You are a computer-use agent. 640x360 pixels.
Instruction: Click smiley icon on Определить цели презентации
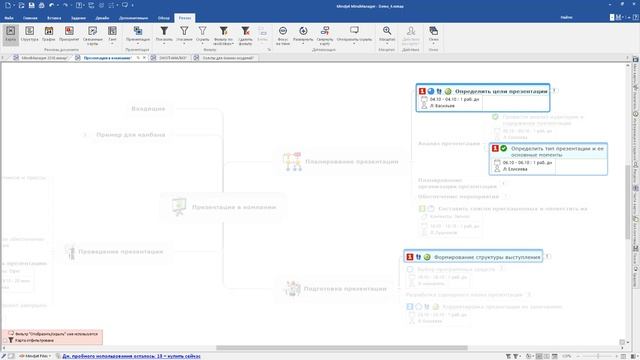pos(448,91)
